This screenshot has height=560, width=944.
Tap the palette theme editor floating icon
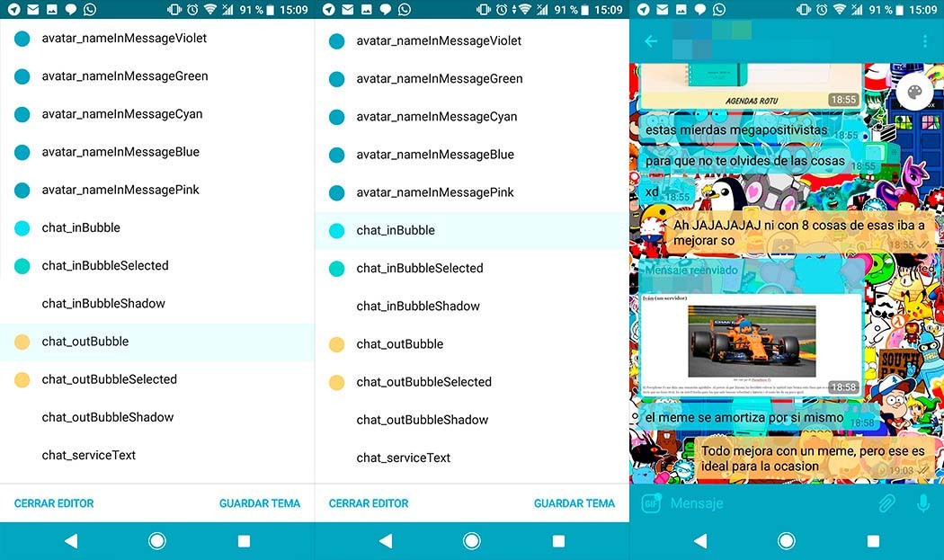[914, 92]
